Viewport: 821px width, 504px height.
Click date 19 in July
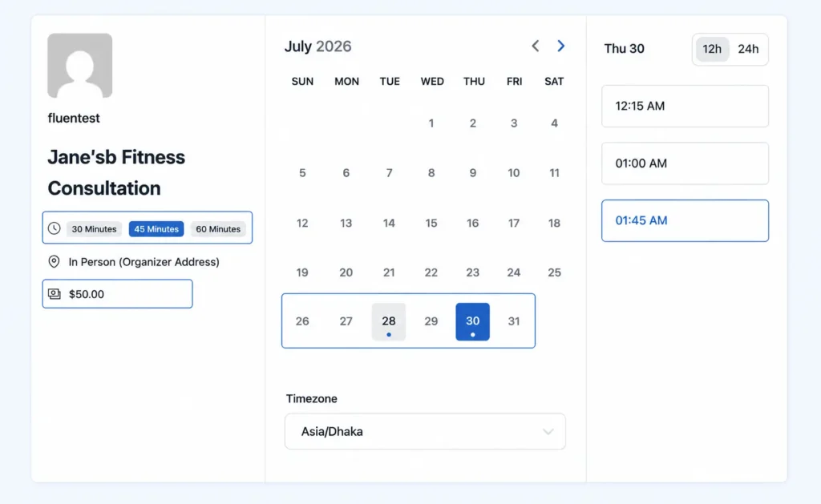(x=302, y=272)
